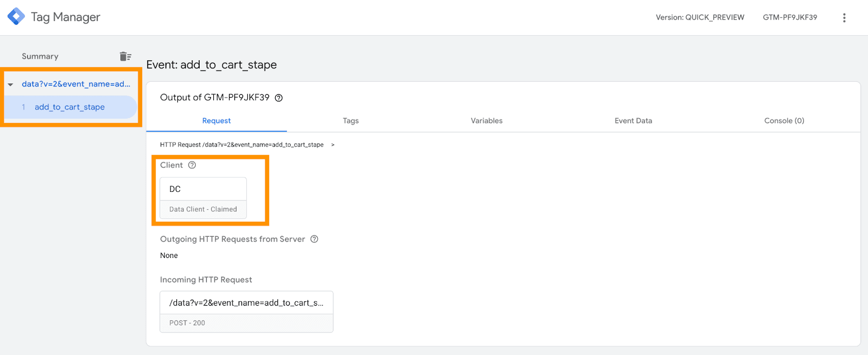Select the add_to_cart_stape event in sidebar
The width and height of the screenshot is (868, 355).
[71, 107]
